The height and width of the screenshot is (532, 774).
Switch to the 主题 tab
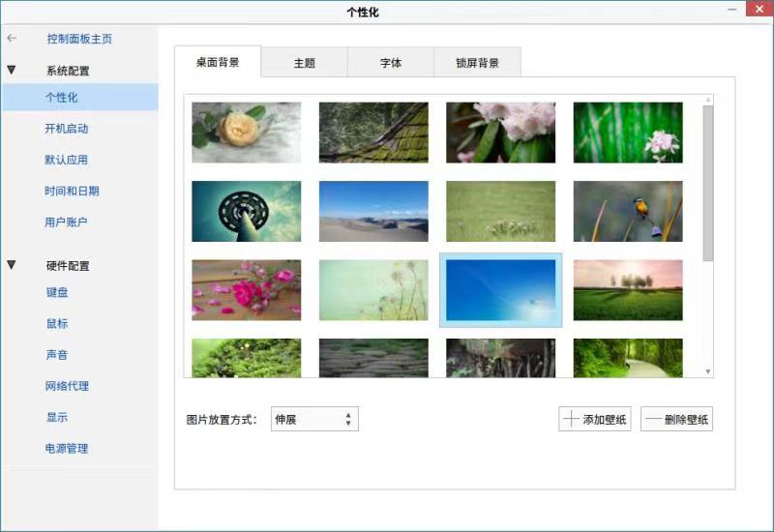[304, 63]
